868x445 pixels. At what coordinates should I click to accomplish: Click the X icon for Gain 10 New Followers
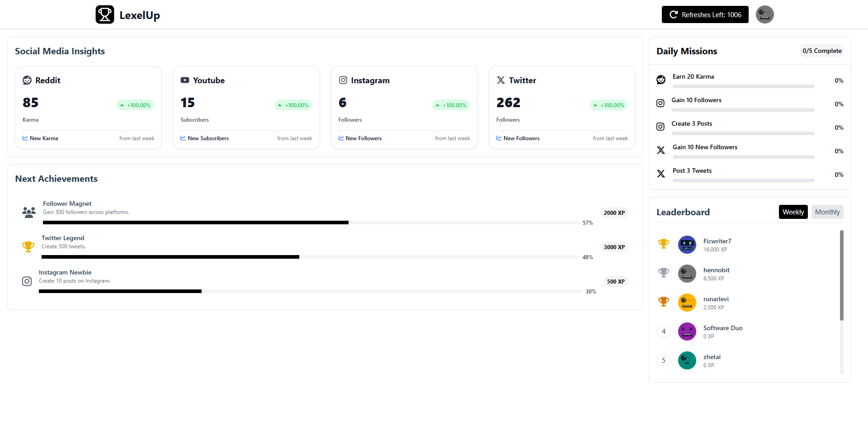(661, 150)
